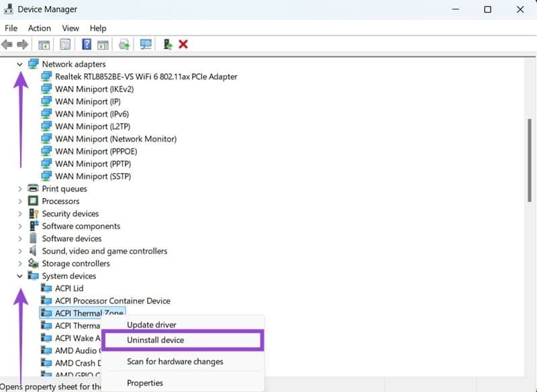Expand the Print queues category
The width and height of the screenshot is (537, 392).
click(21, 189)
